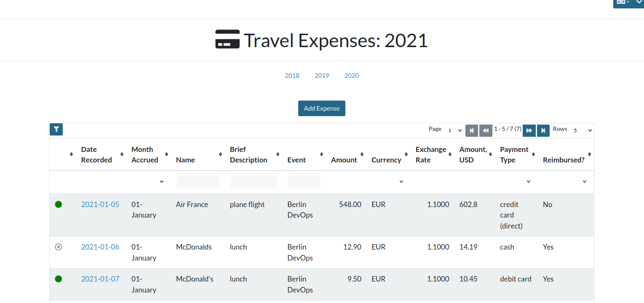The height and width of the screenshot is (303, 644).
Task: Open the 2021-01-05 expense link
Action: (x=100, y=205)
